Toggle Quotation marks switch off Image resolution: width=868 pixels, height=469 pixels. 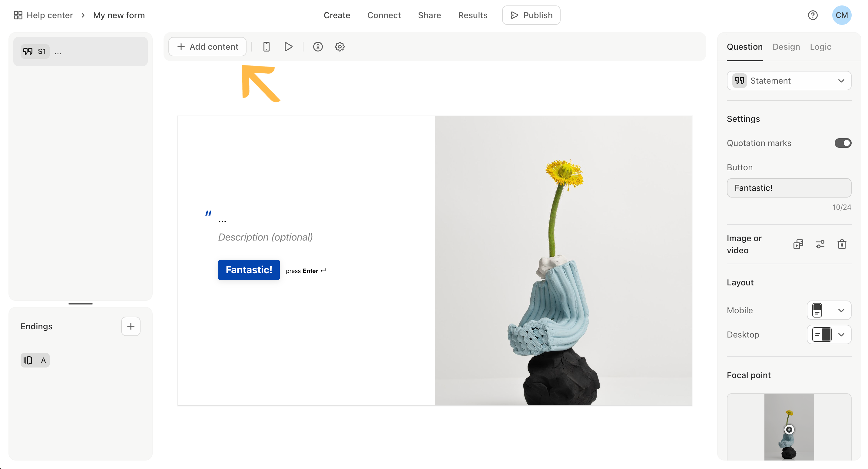[x=843, y=143]
